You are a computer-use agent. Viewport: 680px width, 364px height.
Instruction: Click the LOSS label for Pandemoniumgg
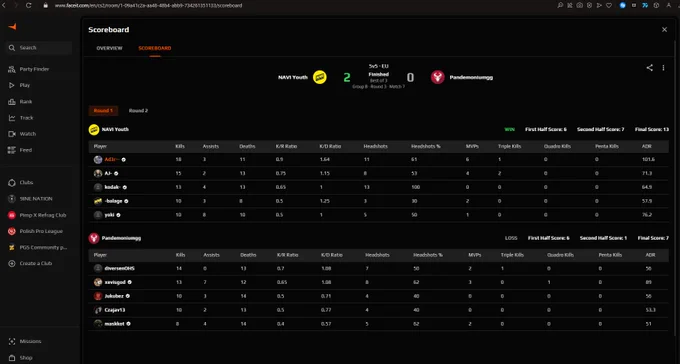click(x=511, y=238)
